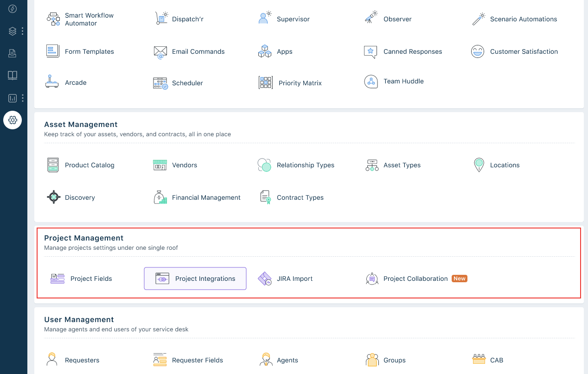The width and height of the screenshot is (588, 374).
Task: Click the New badge beside Project Collaboration
Action: click(460, 279)
